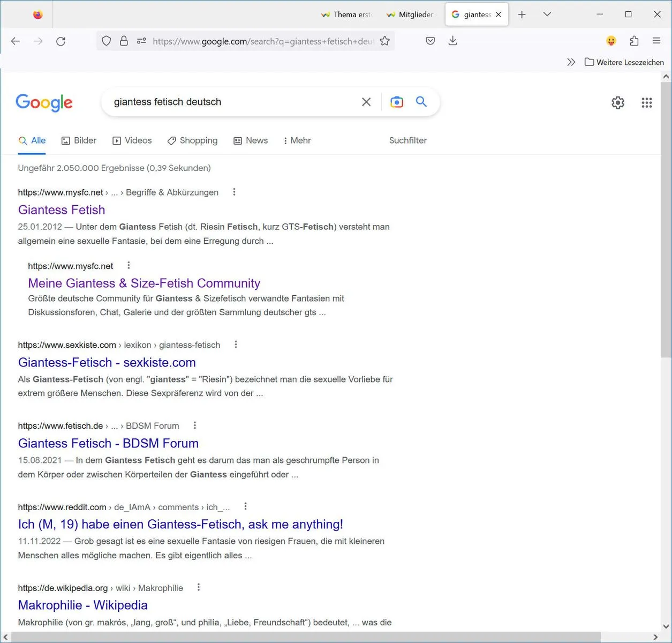Click the https://www.sexkiste.com breadcrumb URL
The width and height of the screenshot is (672, 643).
(67, 345)
